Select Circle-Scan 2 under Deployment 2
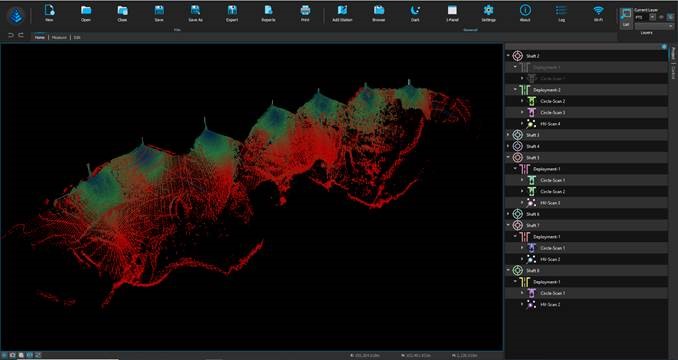 [x=553, y=101]
